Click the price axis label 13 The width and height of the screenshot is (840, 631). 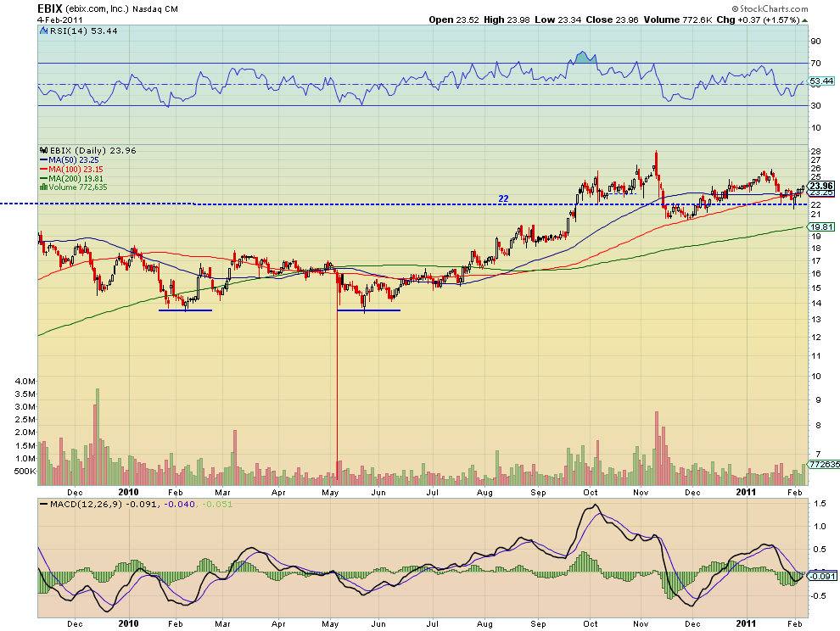click(815, 320)
